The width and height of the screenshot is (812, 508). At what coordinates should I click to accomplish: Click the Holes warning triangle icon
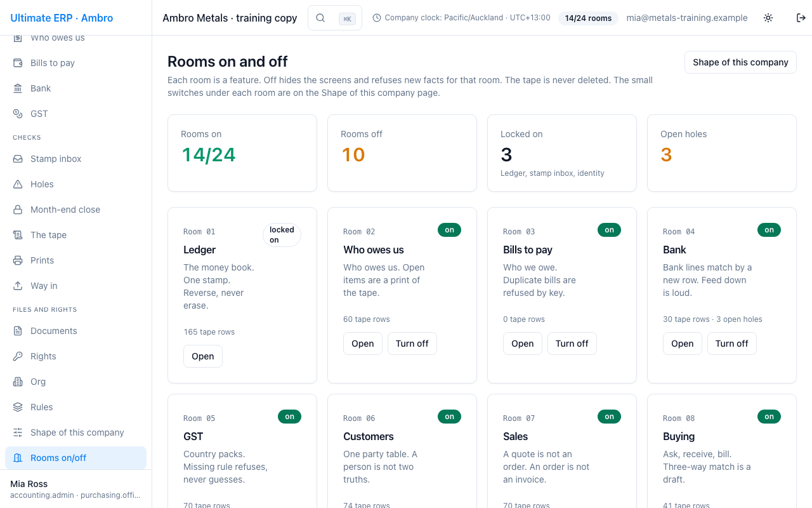[x=18, y=184]
